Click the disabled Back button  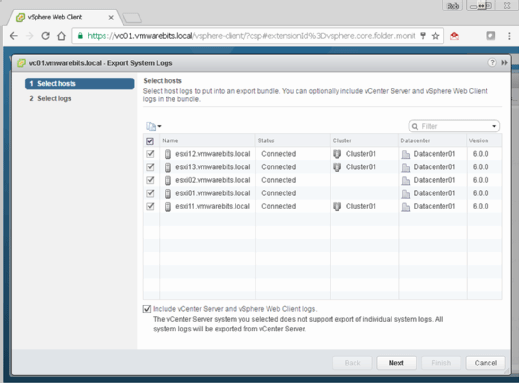tap(352, 363)
